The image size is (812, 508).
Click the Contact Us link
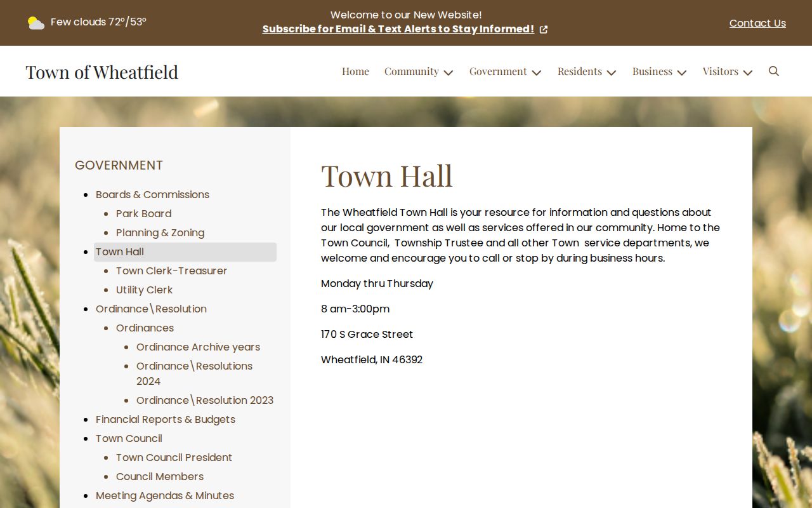click(757, 23)
